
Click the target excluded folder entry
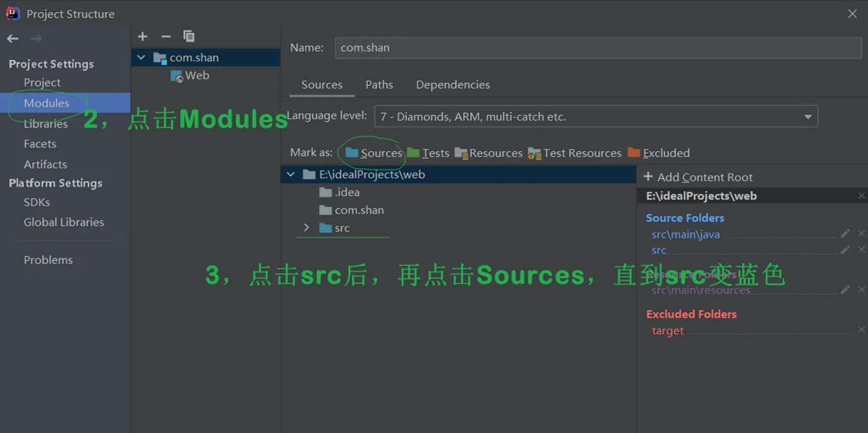(x=668, y=331)
